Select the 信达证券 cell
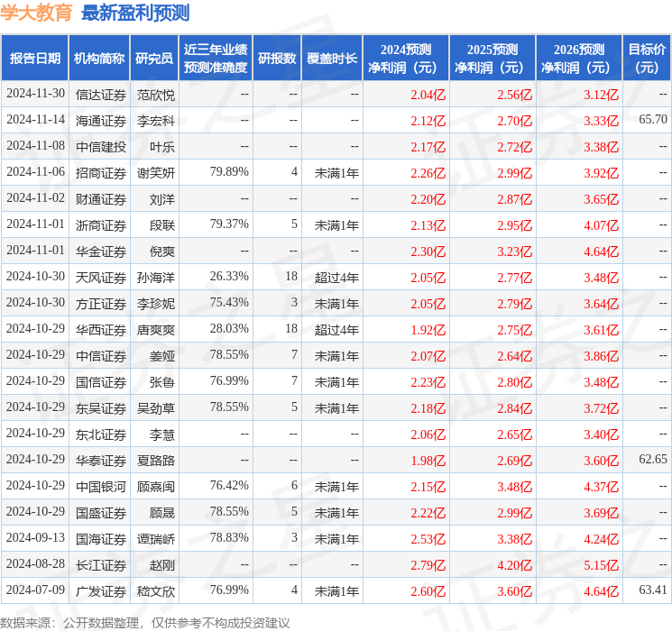672x631 pixels. click(x=101, y=95)
